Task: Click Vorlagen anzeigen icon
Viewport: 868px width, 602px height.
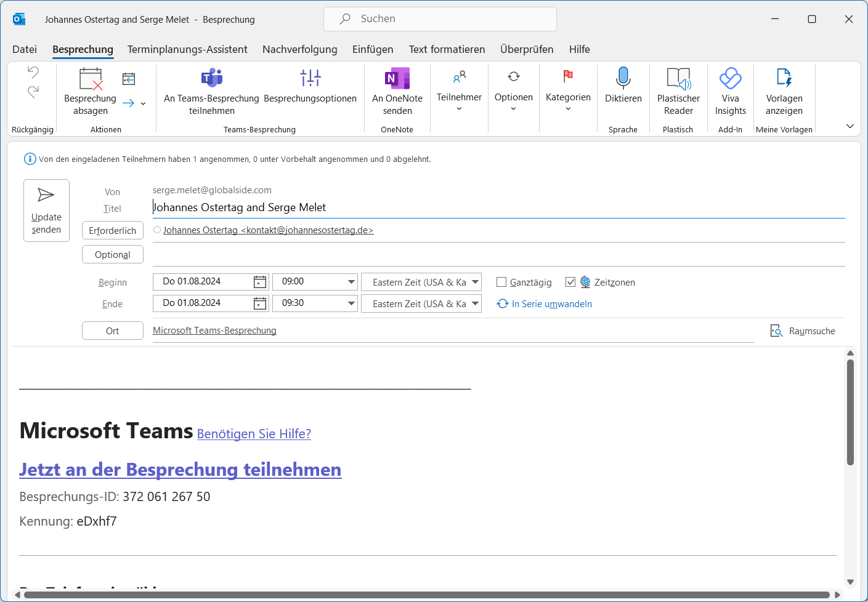Action: (784, 79)
